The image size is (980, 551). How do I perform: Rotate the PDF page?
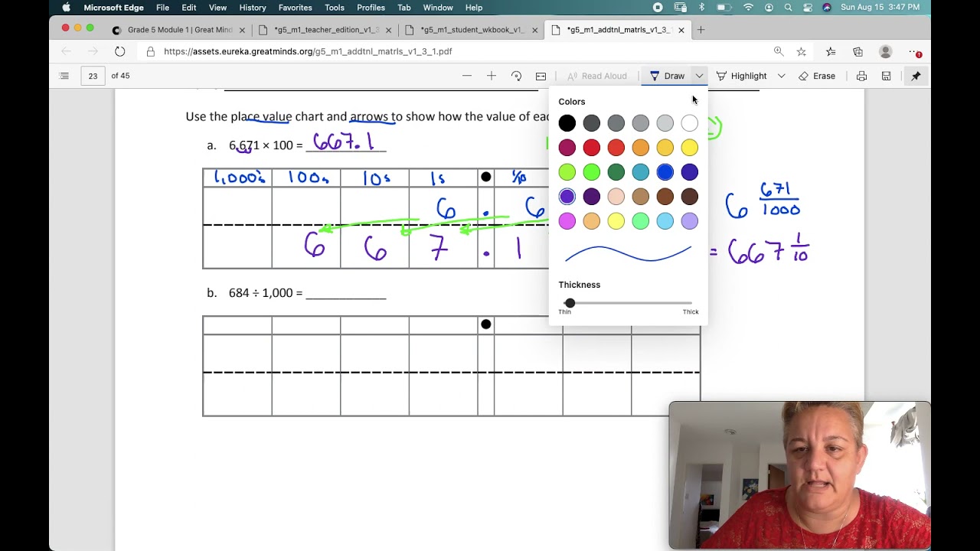[x=516, y=76]
